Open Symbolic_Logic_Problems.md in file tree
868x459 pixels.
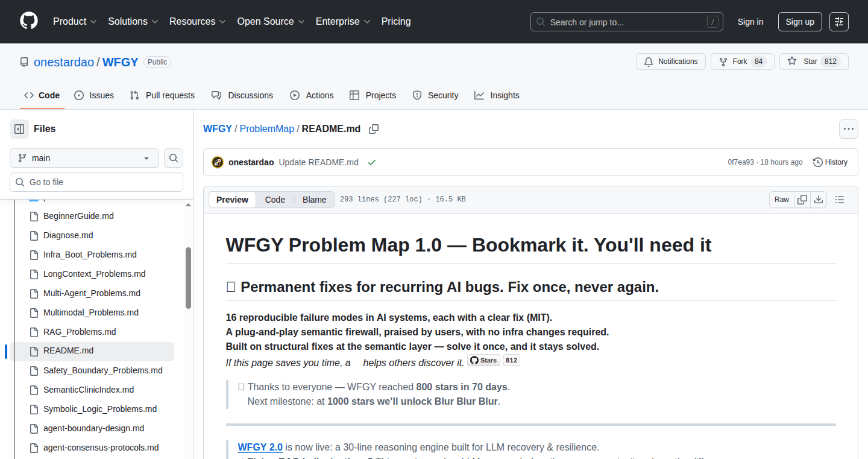click(100, 409)
